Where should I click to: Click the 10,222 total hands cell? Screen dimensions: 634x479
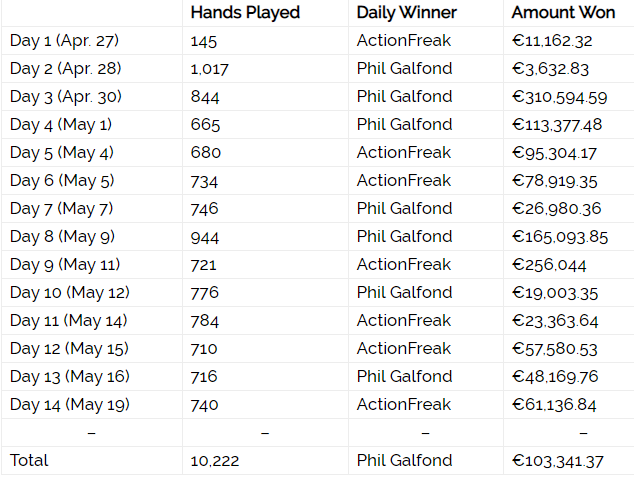point(214,461)
